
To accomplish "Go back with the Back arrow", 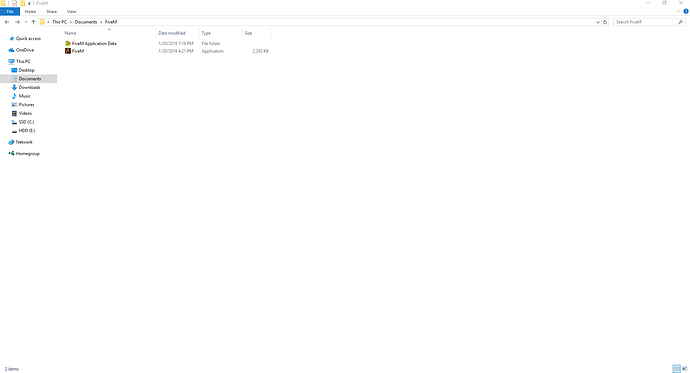I will [x=7, y=22].
